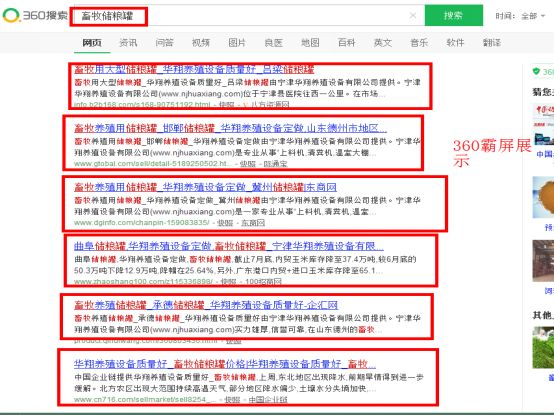Open 快照 for www.zhaoshang100.com result
Screen dimensions: 554x415
click(228, 282)
